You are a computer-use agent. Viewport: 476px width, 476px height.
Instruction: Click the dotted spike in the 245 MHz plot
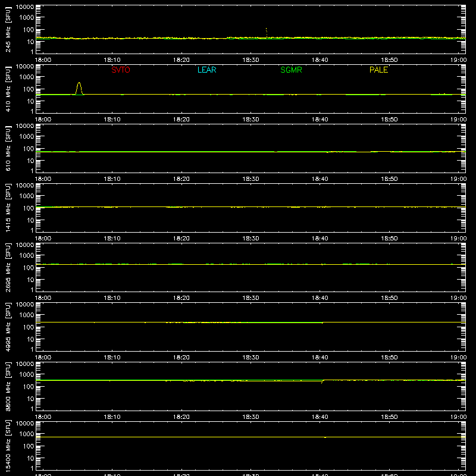(266, 32)
